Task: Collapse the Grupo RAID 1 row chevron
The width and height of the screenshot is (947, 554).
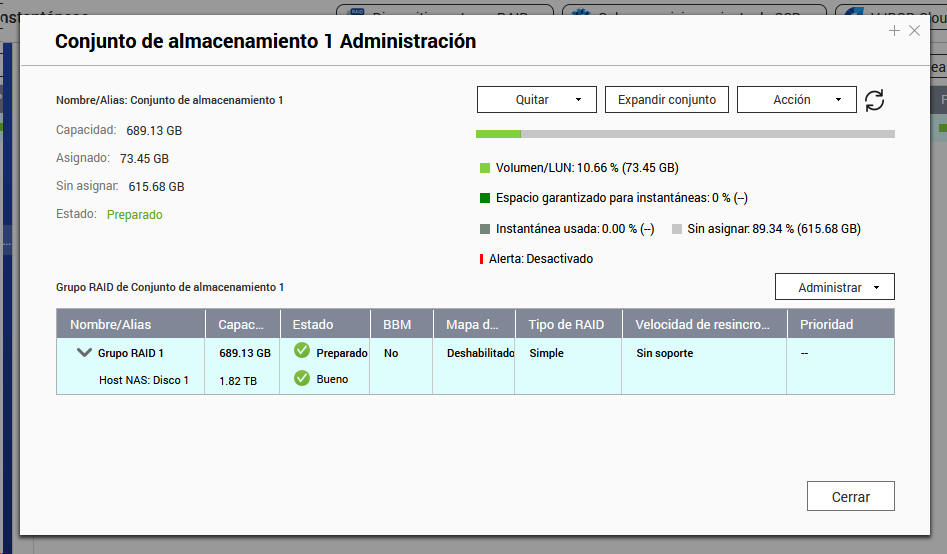Action: tap(84, 353)
